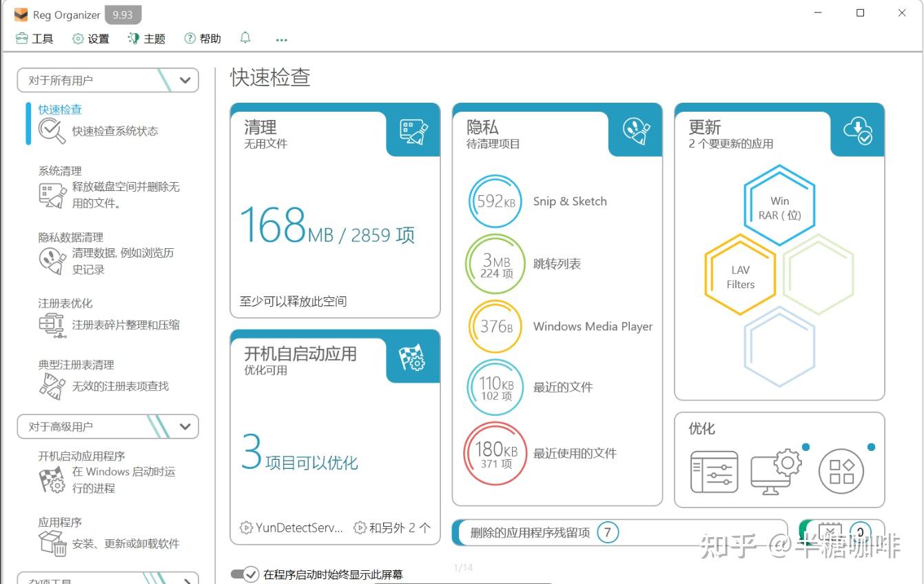Click the 和另外 2 个 startup link
Image resolution: width=924 pixels, height=584 pixels.
392,528
